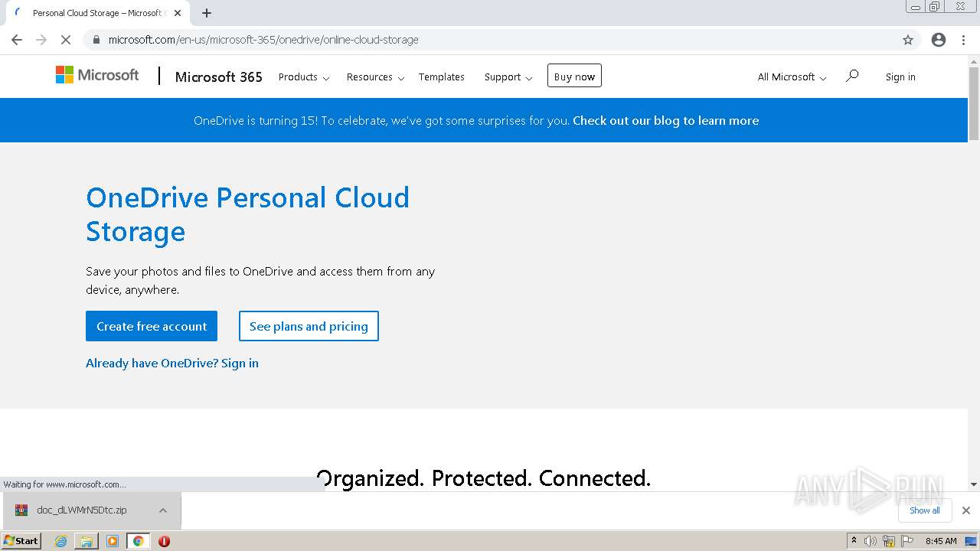This screenshot has width=980, height=551.
Task: Click the zip file icon in downloads bar
Action: (x=21, y=510)
